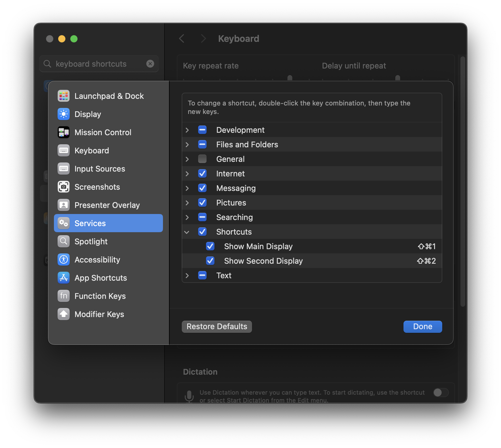Screen dimensions: 501x448
Task: Adjust the Delay until repeat slider
Action: 398,78
